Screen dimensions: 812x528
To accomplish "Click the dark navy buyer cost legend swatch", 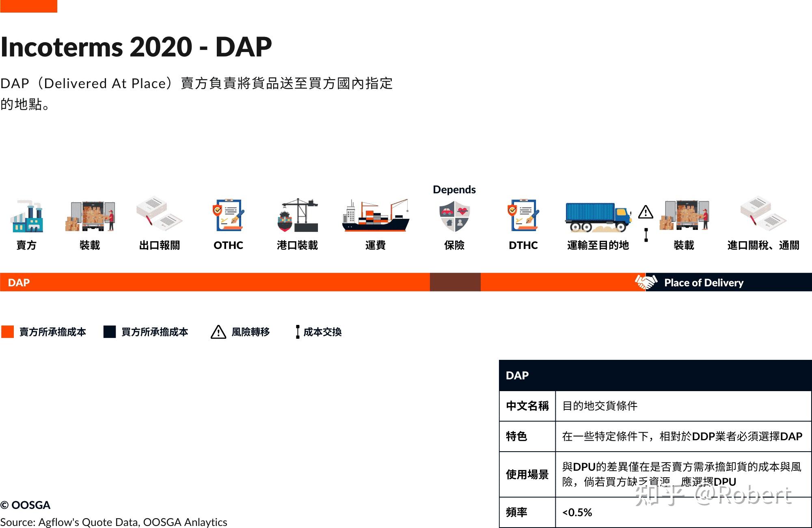I will [110, 331].
